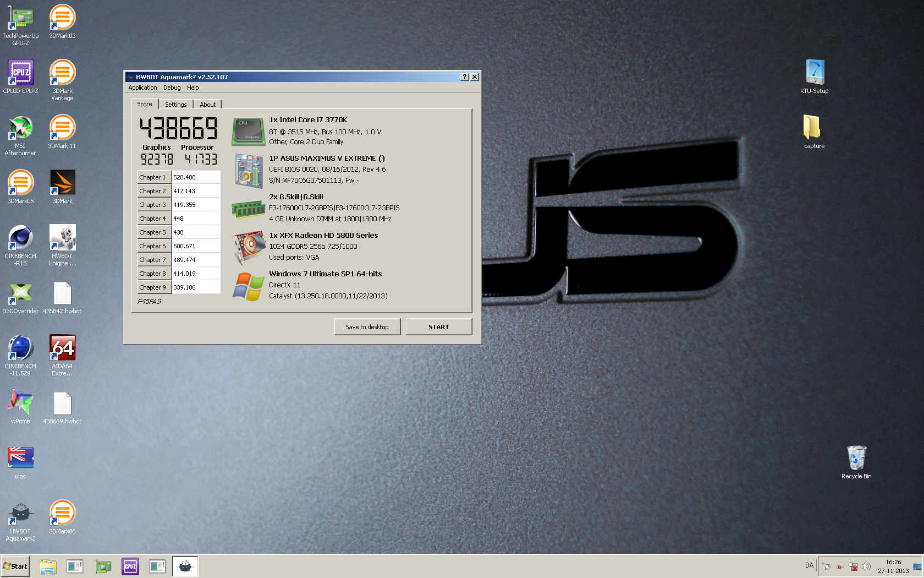Switch to the Settings tab
Screen dimensions: 924x578
[x=176, y=105]
